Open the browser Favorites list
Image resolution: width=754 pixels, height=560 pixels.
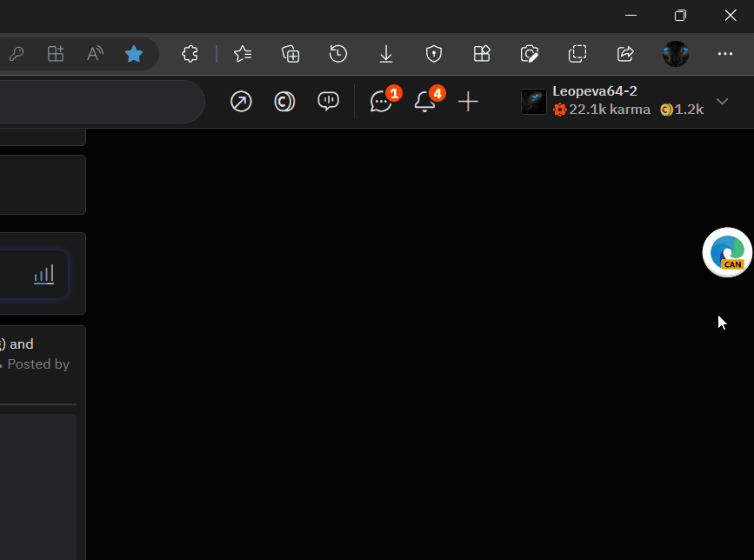click(243, 54)
